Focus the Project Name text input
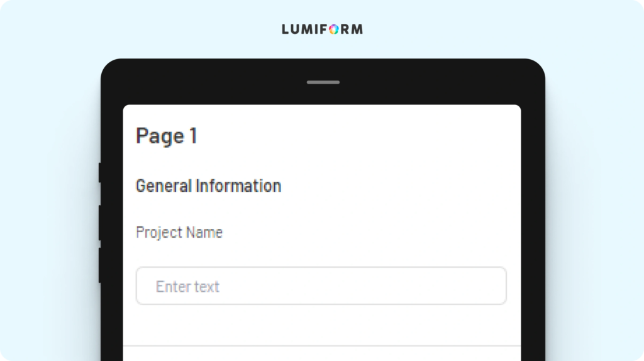This screenshot has width=644, height=361. pos(321,286)
